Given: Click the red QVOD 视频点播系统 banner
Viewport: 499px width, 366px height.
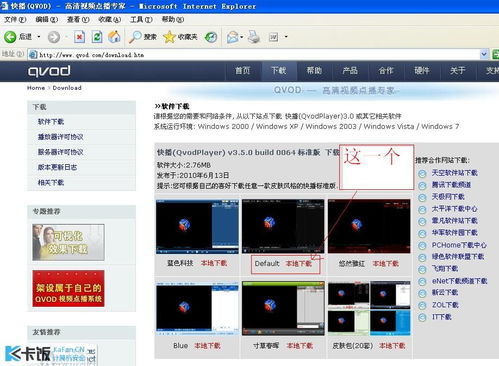Looking at the screenshot, I should (68, 289).
